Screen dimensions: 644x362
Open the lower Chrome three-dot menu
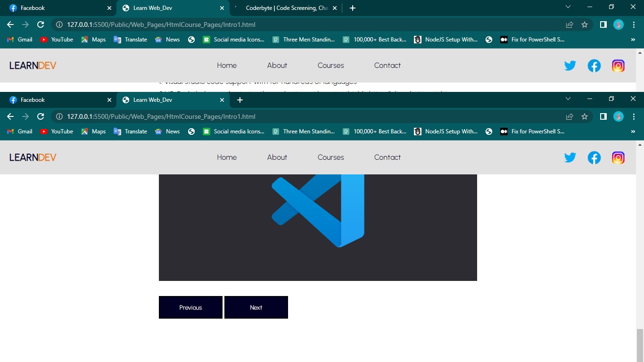(x=634, y=116)
